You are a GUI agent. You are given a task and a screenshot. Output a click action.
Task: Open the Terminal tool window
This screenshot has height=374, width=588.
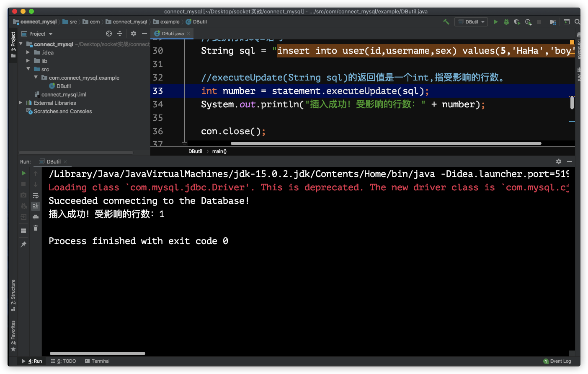[97, 361]
